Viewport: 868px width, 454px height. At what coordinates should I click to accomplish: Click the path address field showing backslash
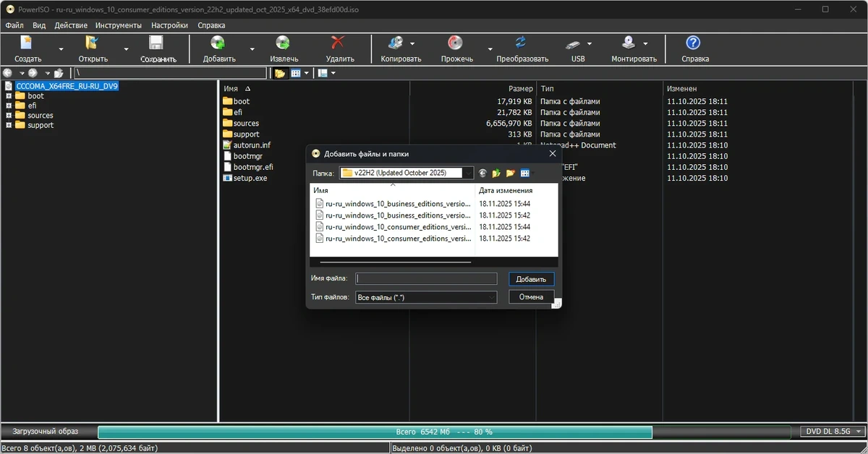170,73
